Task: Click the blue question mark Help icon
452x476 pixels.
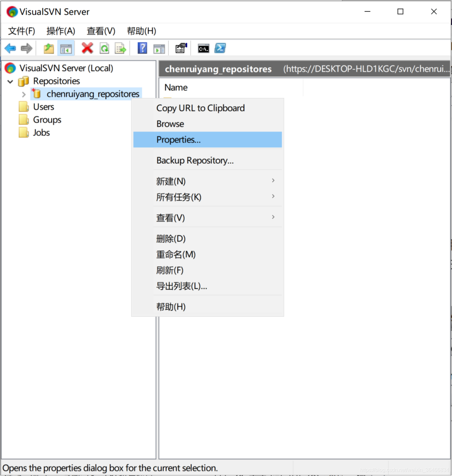Action: click(142, 48)
